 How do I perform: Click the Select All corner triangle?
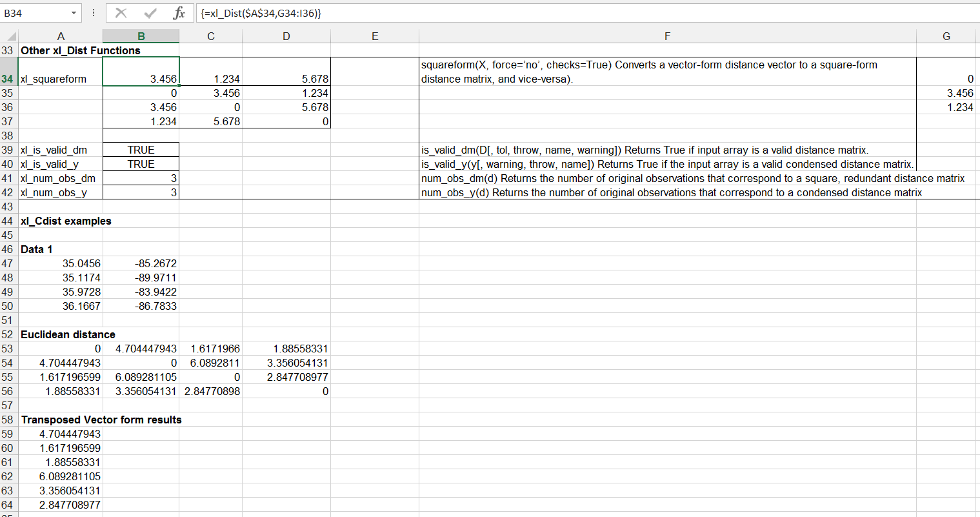[9, 37]
